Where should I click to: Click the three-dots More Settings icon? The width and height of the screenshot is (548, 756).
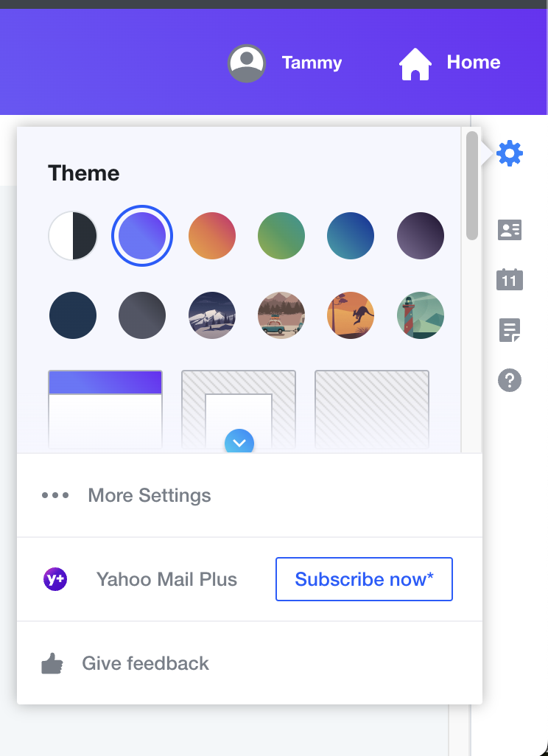[55, 495]
